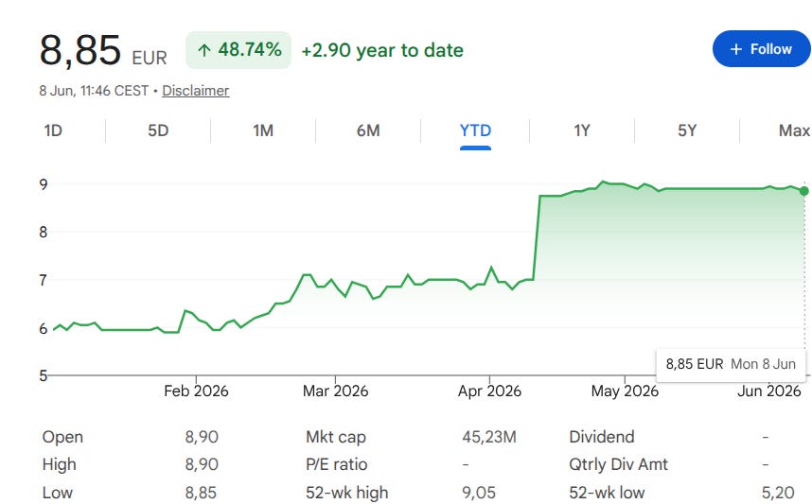
Task: Click the Feb 2026 axis label
Action: [x=196, y=391]
